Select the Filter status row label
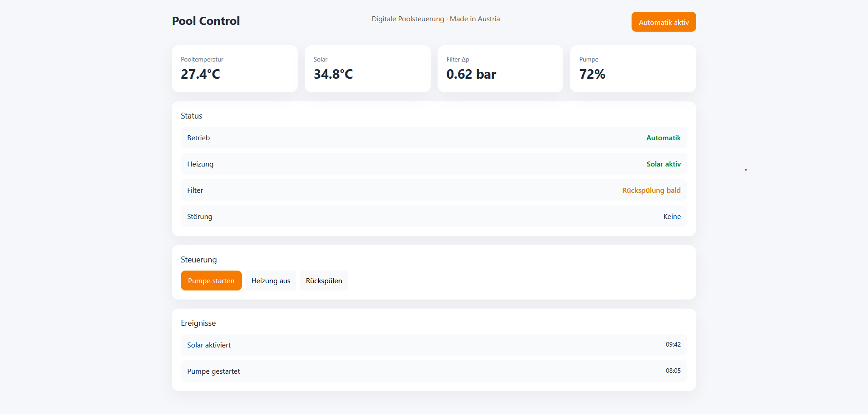The image size is (868, 414). (x=195, y=190)
